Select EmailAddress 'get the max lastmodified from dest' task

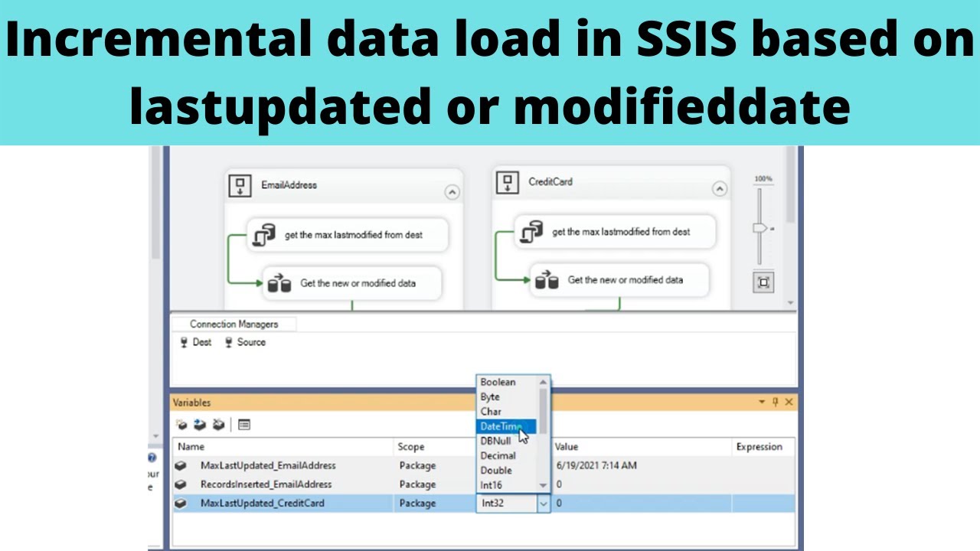coord(348,235)
